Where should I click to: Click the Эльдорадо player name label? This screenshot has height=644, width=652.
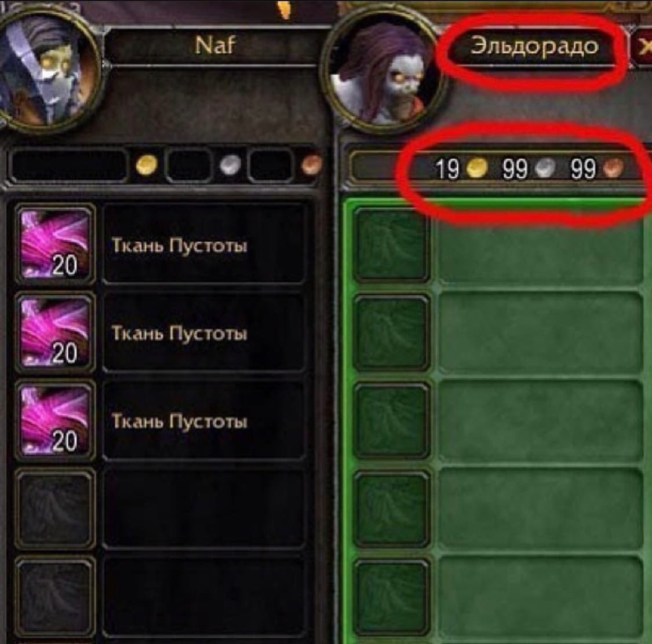tap(534, 45)
